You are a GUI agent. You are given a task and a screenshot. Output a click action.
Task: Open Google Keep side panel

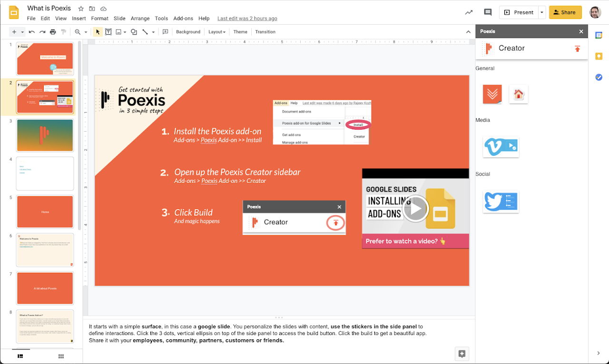click(599, 56)
